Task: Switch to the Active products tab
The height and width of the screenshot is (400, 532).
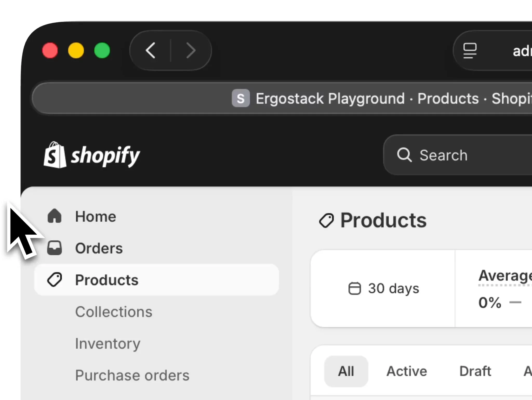Action: tap(407, 371)
